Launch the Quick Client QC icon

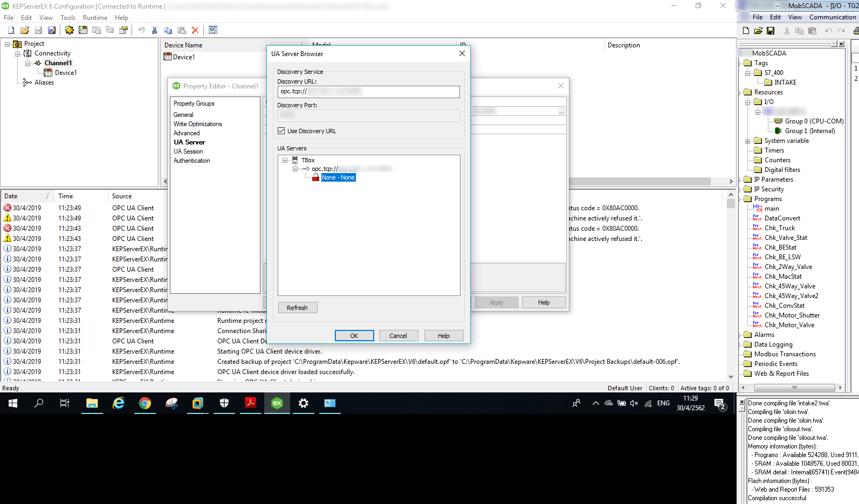[x=213, y=30]
